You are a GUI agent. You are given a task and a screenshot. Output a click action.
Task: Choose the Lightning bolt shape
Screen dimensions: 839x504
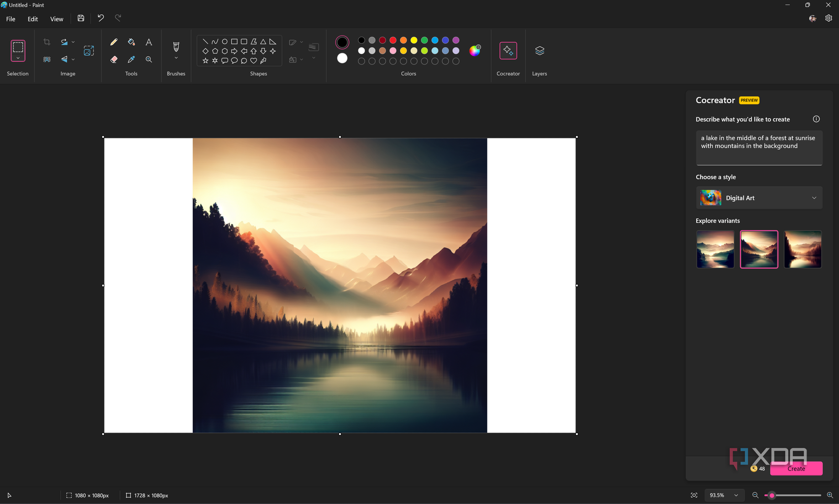click(x=263, y=61)
